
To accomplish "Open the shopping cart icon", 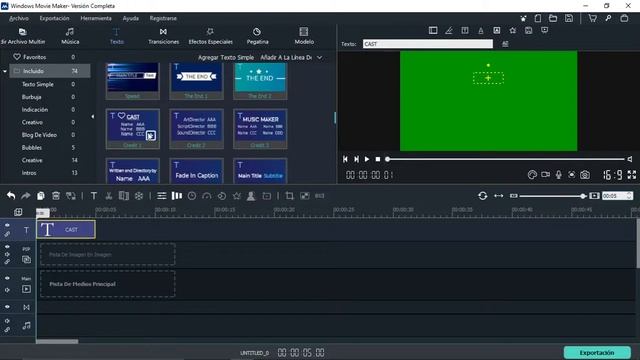I will click(593, 18).
